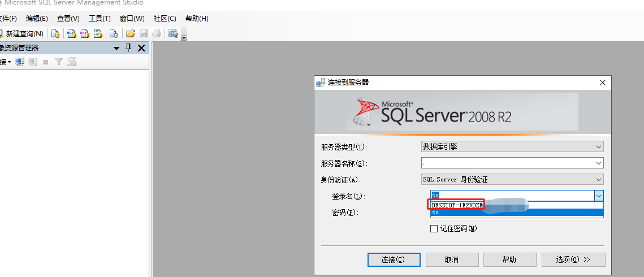Click the Disconnect server icon
Screen dimensions: 644x277
coord(33,62)
